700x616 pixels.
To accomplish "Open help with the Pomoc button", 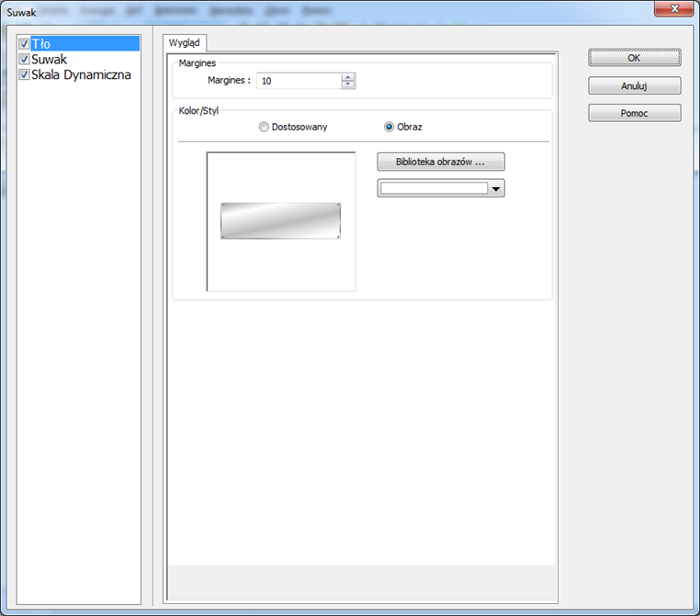I will [635, 113].
